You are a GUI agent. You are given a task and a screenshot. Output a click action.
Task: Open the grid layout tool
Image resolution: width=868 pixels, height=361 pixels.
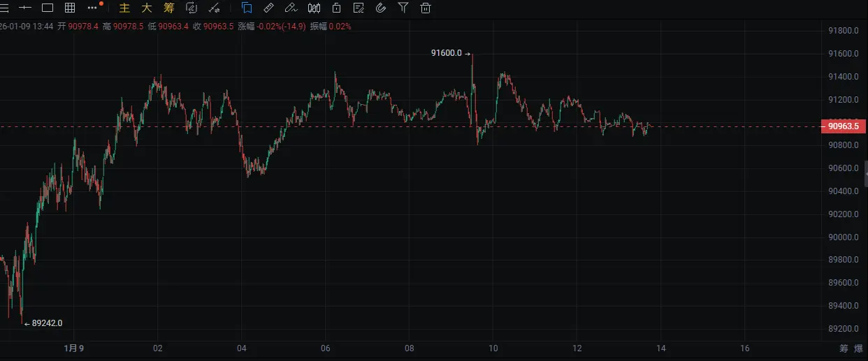click(70, 8)
